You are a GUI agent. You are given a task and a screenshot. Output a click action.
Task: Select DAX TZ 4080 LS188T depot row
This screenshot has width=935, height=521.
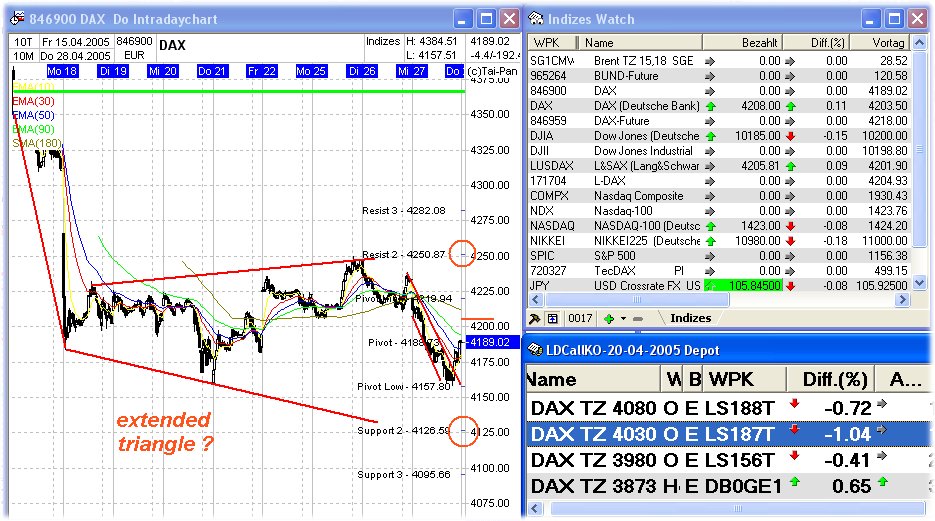[x=729, y=408]
